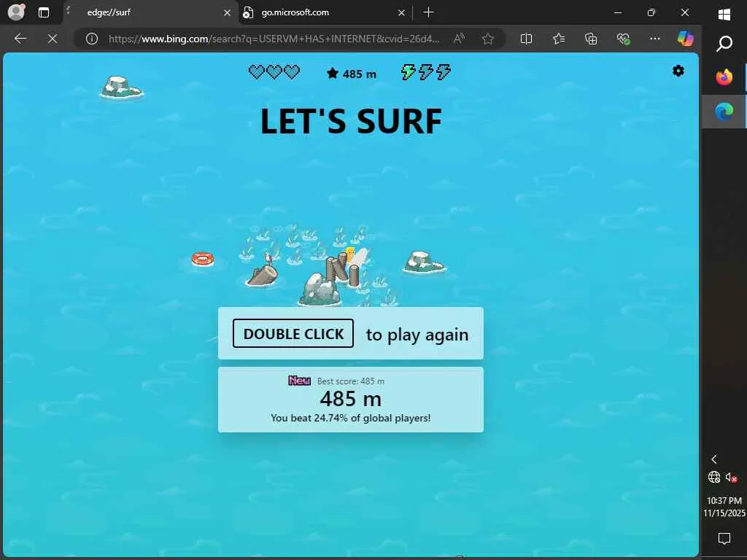Viewport: 747px width, 560px height.
Task: Open the tab actions menu icon
Action: (x=43, y=12)
